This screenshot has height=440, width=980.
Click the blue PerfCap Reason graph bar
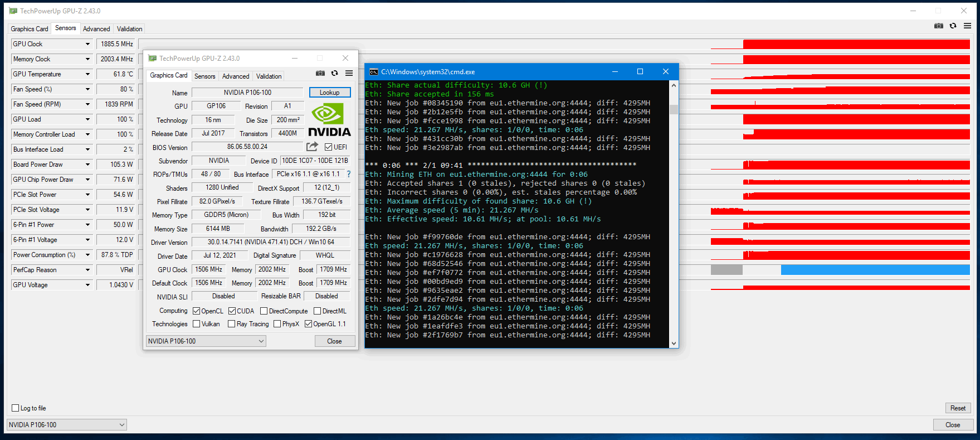[x=875, y=270]
